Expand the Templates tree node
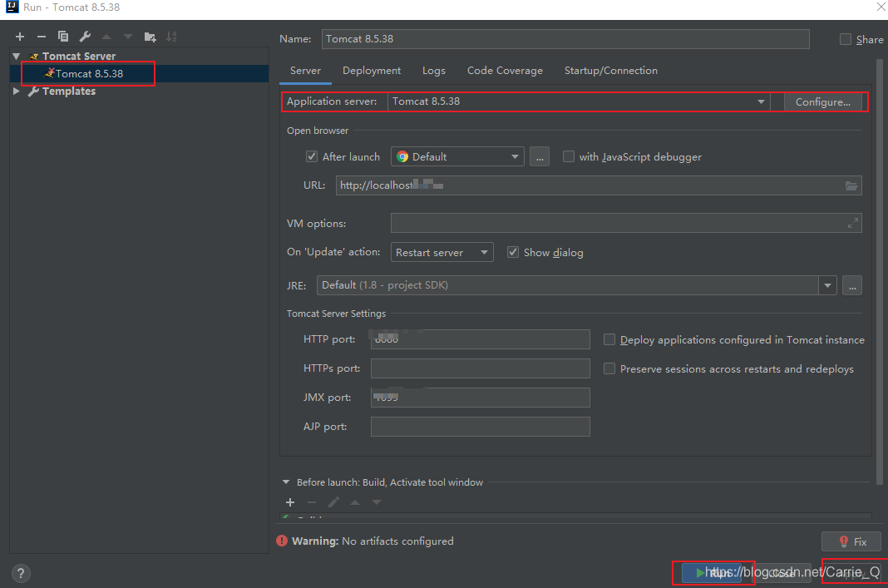The height and width of the screenshot is (588, 888). [x=17, y=91]
